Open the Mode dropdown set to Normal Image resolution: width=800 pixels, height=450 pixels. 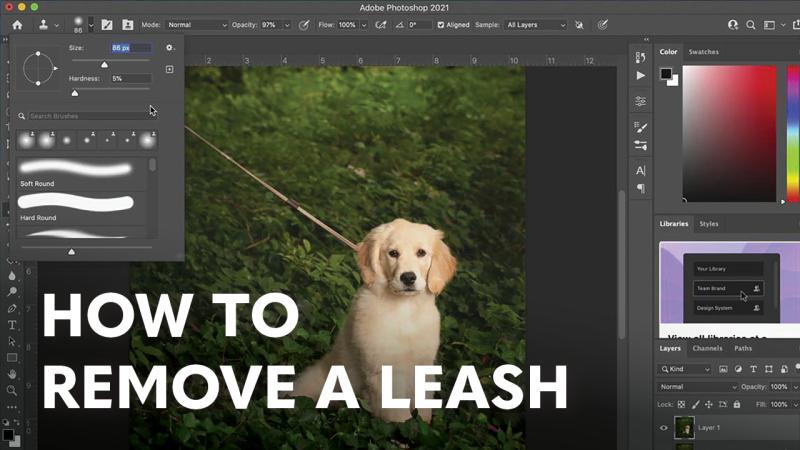pos(197,24)
